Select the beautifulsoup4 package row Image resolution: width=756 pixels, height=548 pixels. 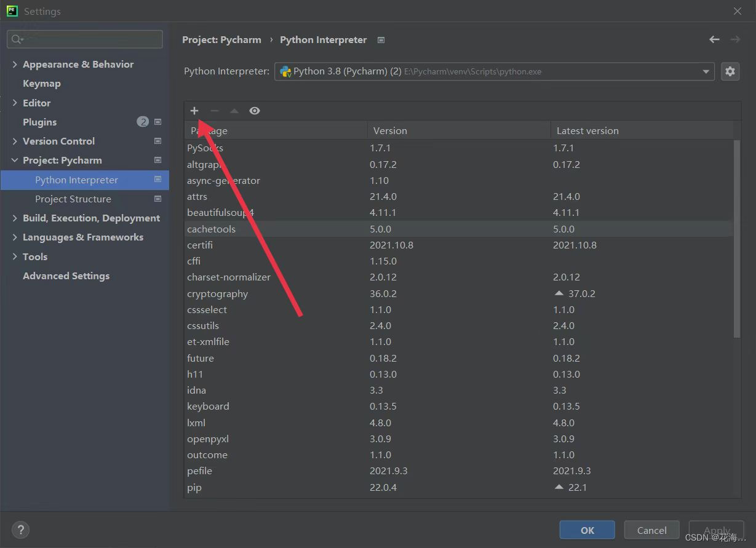point(459,212)
